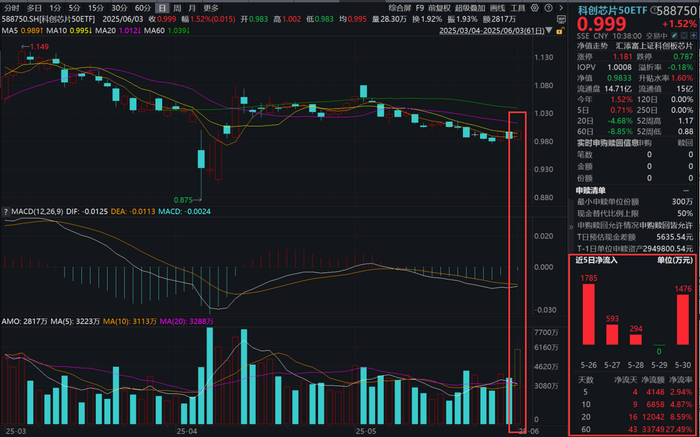Open the 前复权 adjustment dropdown

[439, 8]
